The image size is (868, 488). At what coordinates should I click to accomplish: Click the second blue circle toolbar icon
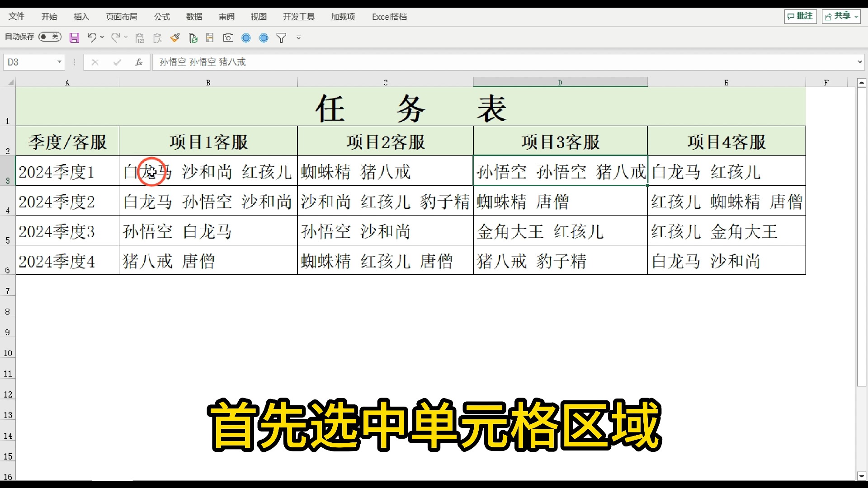coord(264,38)
